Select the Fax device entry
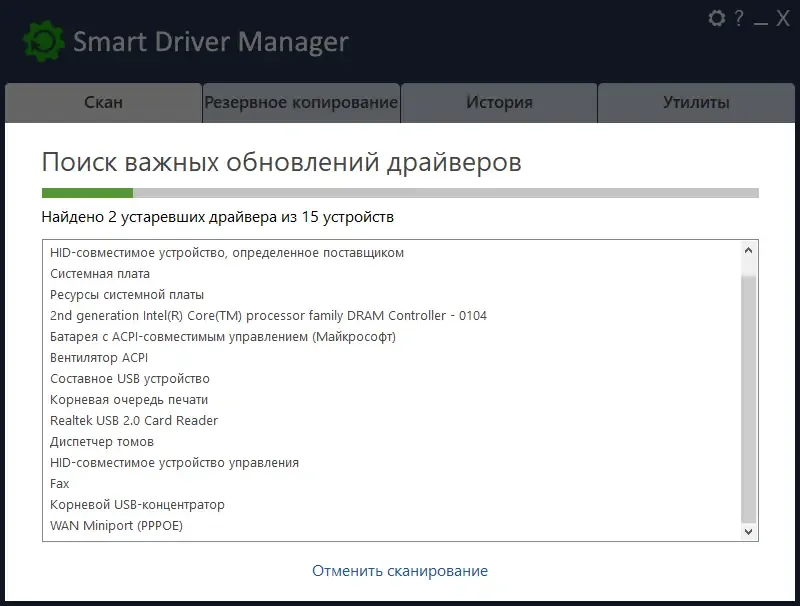 [x=60, y=483]
